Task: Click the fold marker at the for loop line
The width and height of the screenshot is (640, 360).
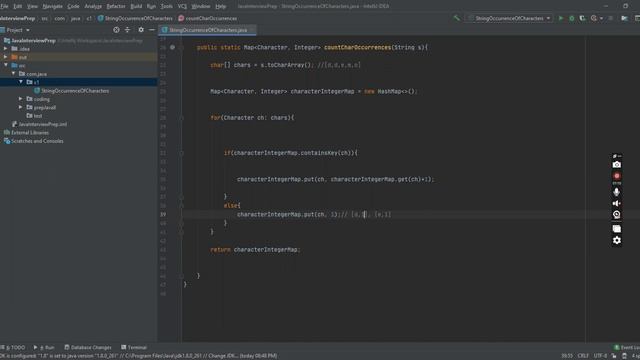Action: 182,118
